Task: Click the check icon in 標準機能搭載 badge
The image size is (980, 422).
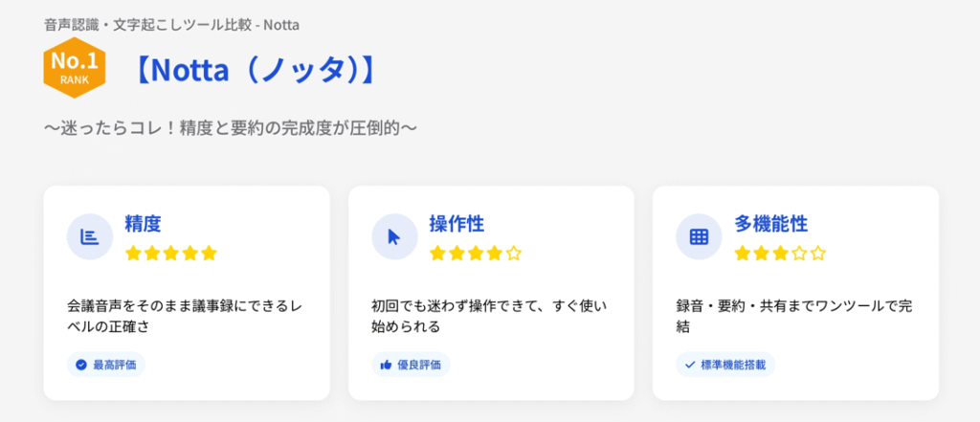Action: [x=690, y=365]
